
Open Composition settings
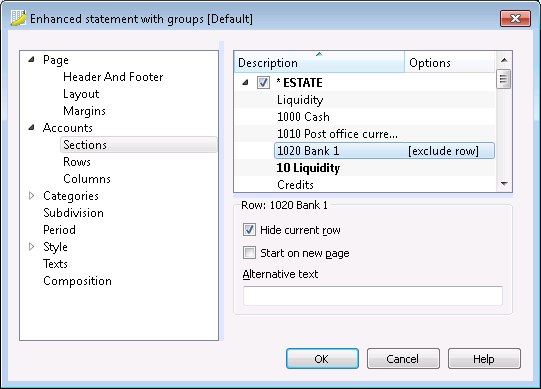77,281
